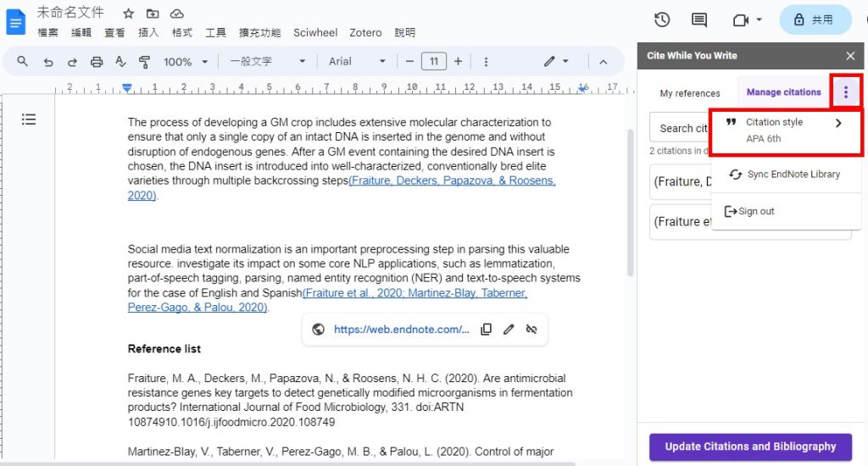
Task: Select the Fraiture et al. citation card
Action: (681, 221)
